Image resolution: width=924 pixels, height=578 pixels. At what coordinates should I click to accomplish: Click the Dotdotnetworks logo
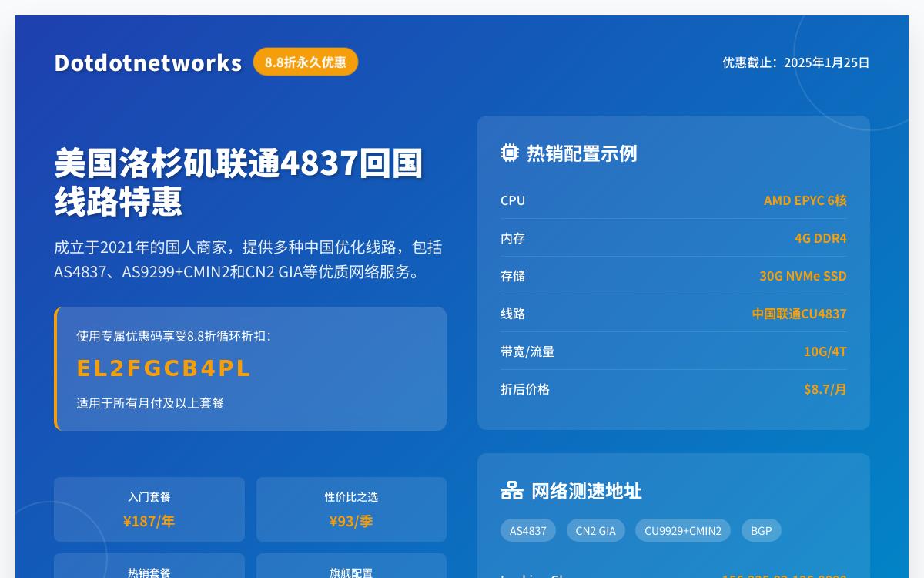coord(148,62)
